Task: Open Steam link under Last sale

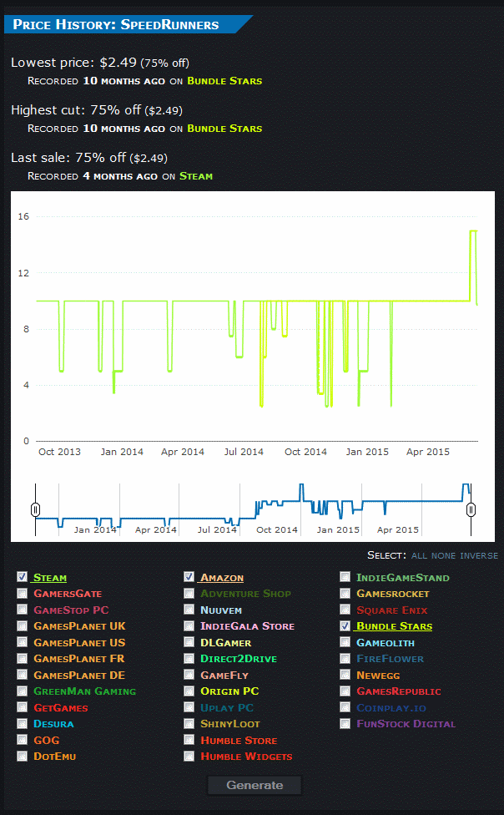Action: point(196,176)
